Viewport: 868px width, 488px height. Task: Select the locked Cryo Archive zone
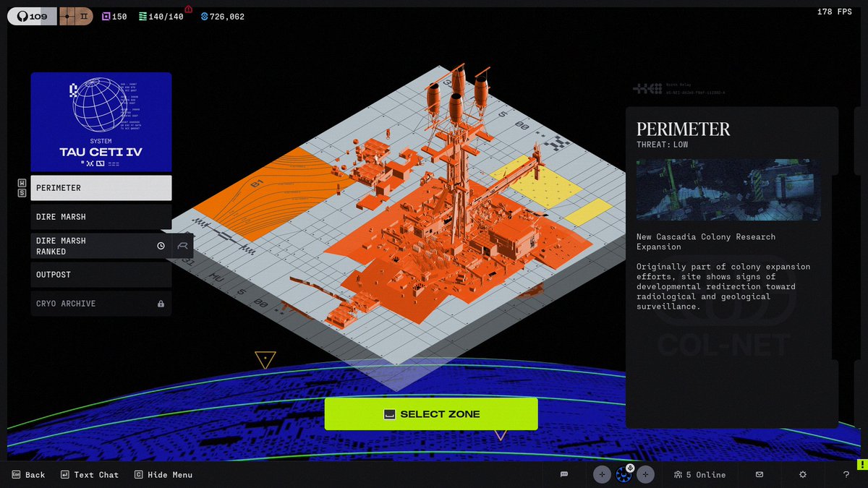point(101,304)
